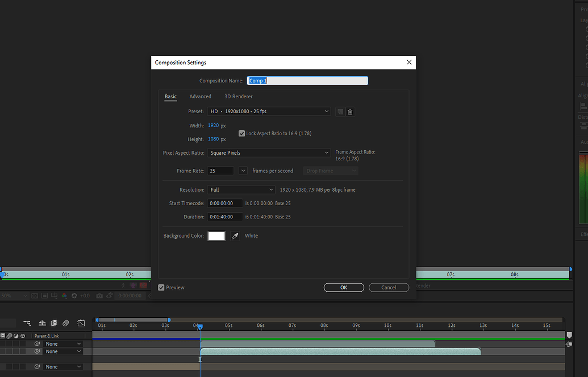Open the Drop Frame dropdown
This screenshot has width=588, height=377.
[331, 171]
